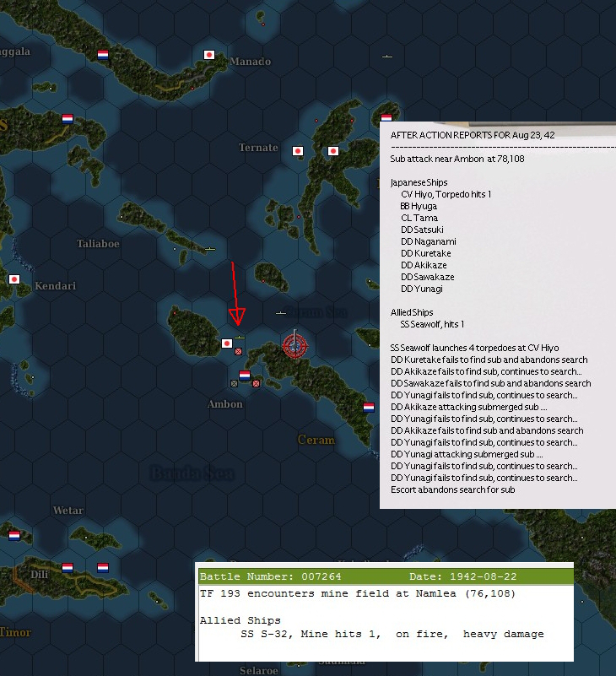Viewport: 616px width, 676px height.
Task: Select the 'Allied Ships' heading in battle report box
Action: [240, 620]
